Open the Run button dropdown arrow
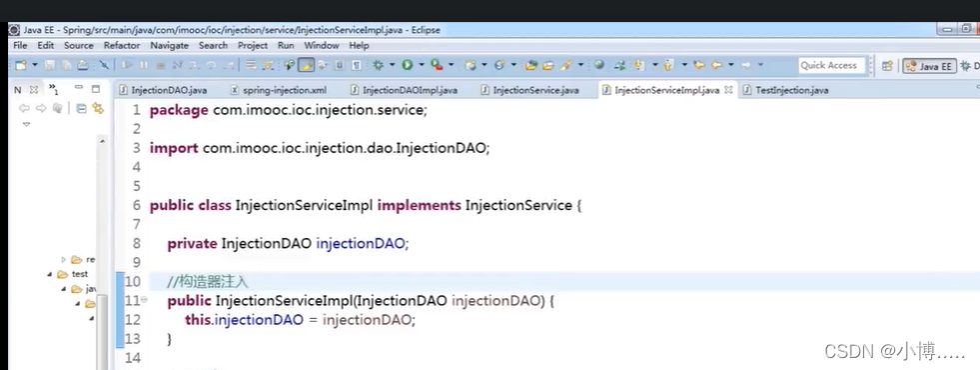Viewport: 980px width, 370px height. (x=422, y=64)
